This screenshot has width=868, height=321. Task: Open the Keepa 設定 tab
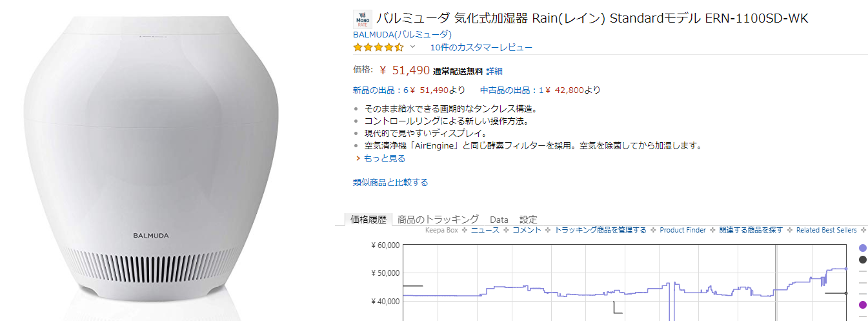click(528, 220)
